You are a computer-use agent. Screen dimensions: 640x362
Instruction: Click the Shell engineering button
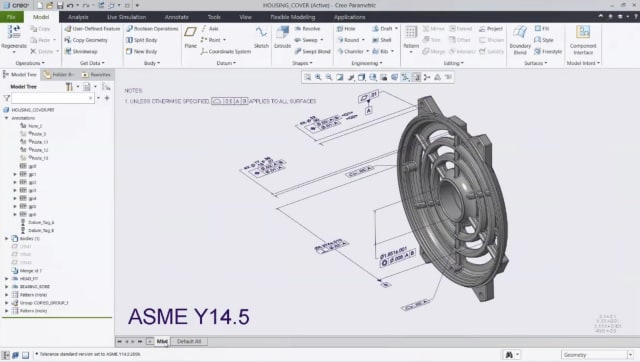(x=382, y=40)
